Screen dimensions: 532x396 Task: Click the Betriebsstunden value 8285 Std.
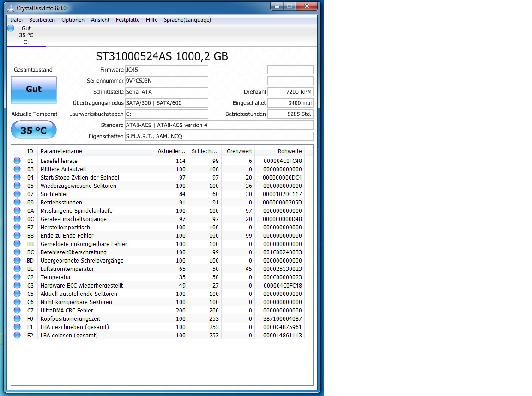point(290,114)
